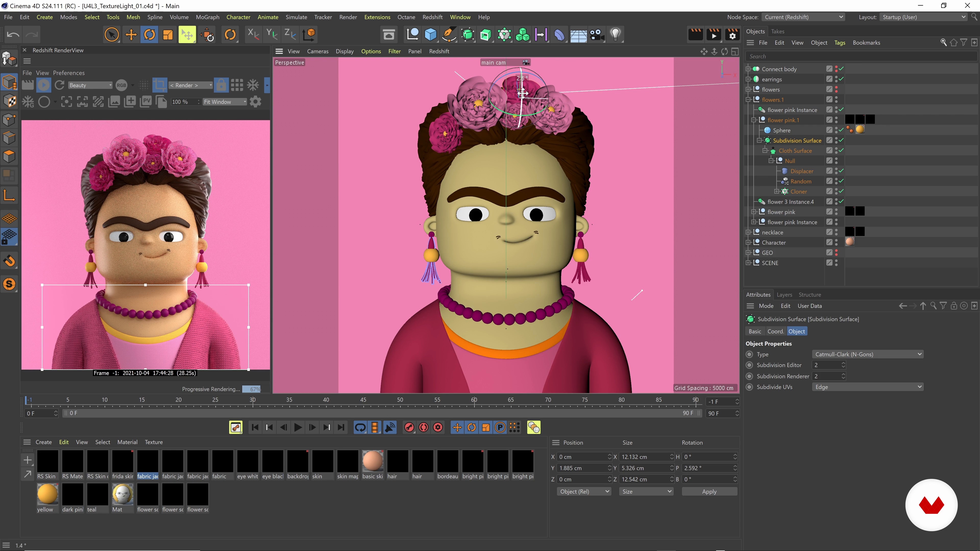980x551 pixels.
Task: Click Render View clapperboard icon
Action: coord(695,35)
